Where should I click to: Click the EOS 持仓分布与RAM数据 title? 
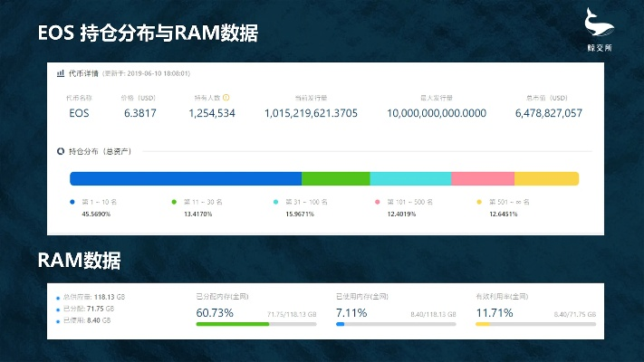click(x=148, y=33)
